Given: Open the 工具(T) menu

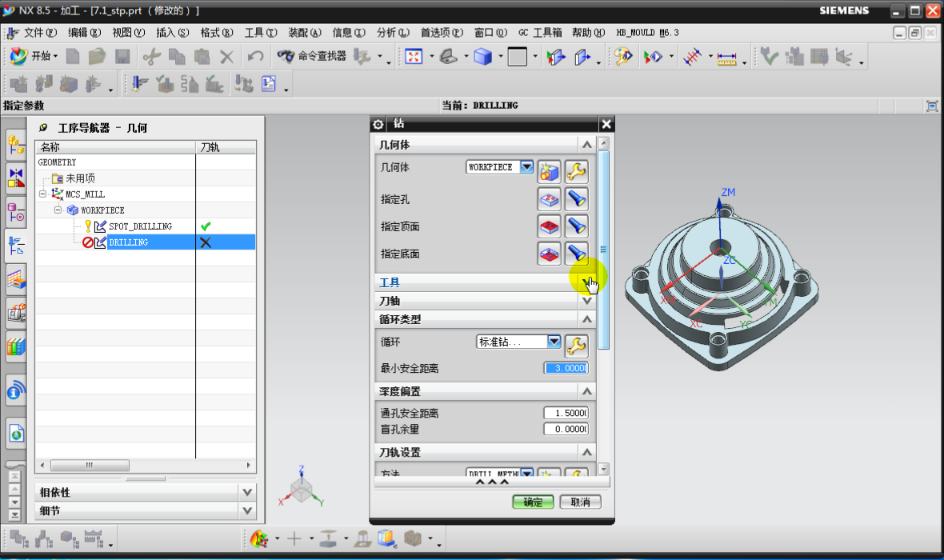Looking at the screenshot, I should point(261,33).
